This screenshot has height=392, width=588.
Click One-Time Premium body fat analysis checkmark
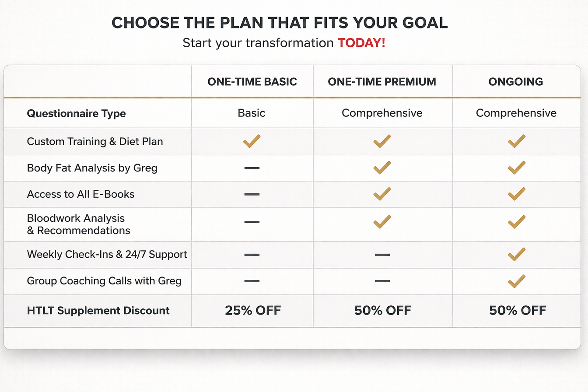pos(382,168)
